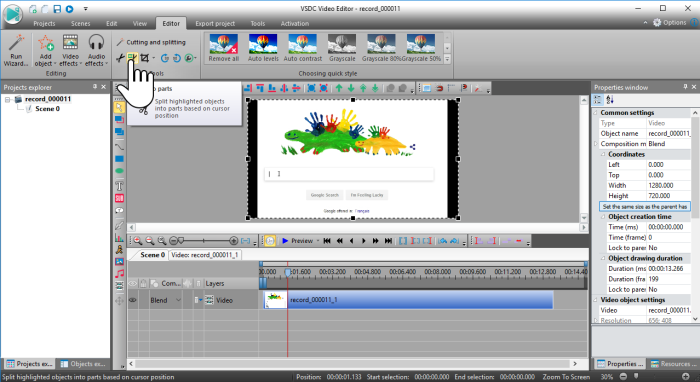Click Set the same size as parent button
This screenshot has width=700, height=382.
point(645,207)
